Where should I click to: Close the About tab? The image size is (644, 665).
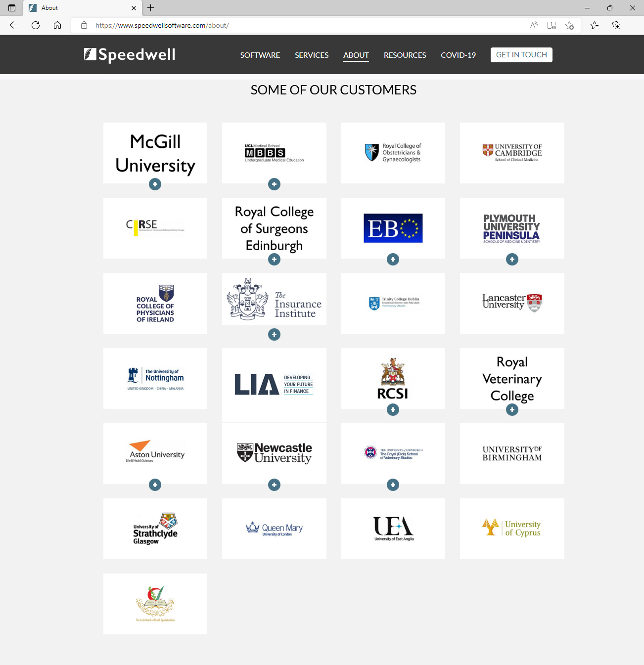click(134, 8)
